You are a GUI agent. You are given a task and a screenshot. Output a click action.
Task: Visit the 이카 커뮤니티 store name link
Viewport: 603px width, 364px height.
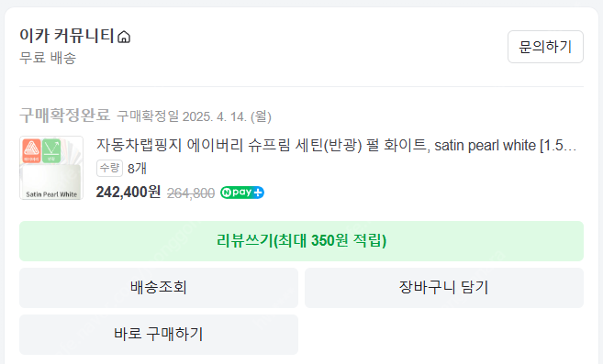[x=67, y=36]
